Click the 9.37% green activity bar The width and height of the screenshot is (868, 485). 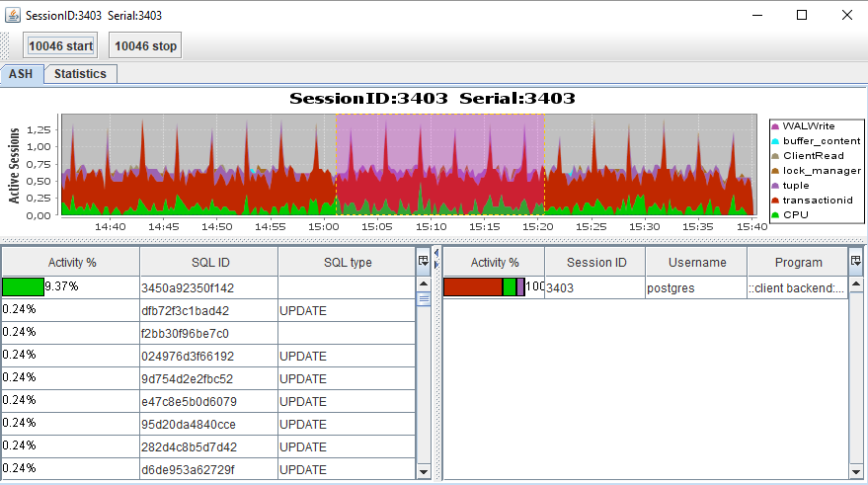pyautogui.click(x=23, y=286)
